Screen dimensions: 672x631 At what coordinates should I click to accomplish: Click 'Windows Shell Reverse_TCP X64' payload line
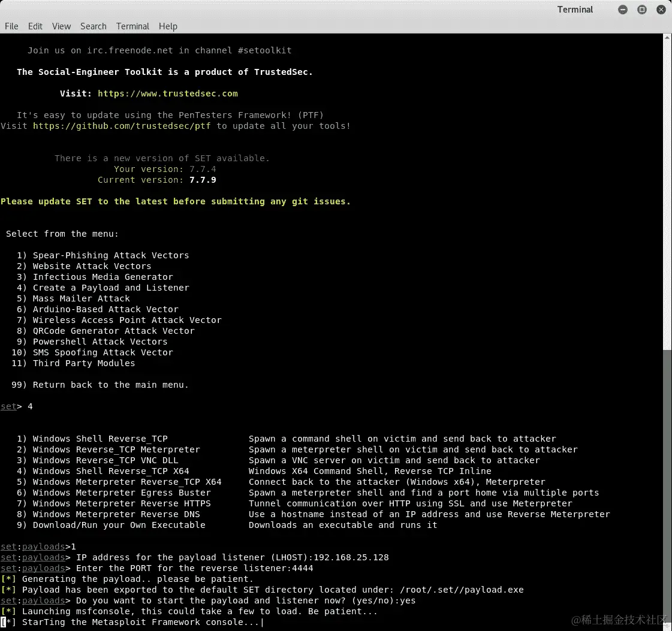(103, 471)
